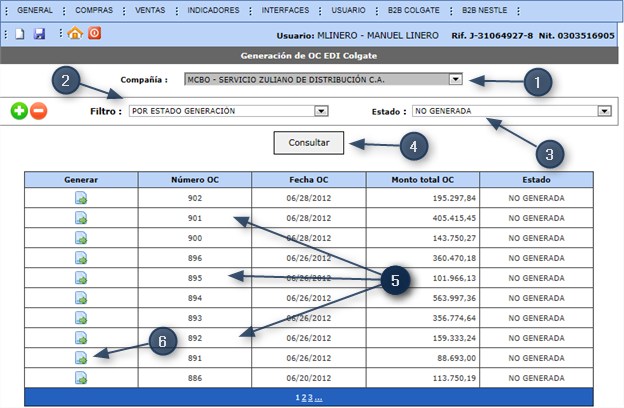Click the green plus add filter icon
This screenshot has width=624, height=408.
click(19, 111)
